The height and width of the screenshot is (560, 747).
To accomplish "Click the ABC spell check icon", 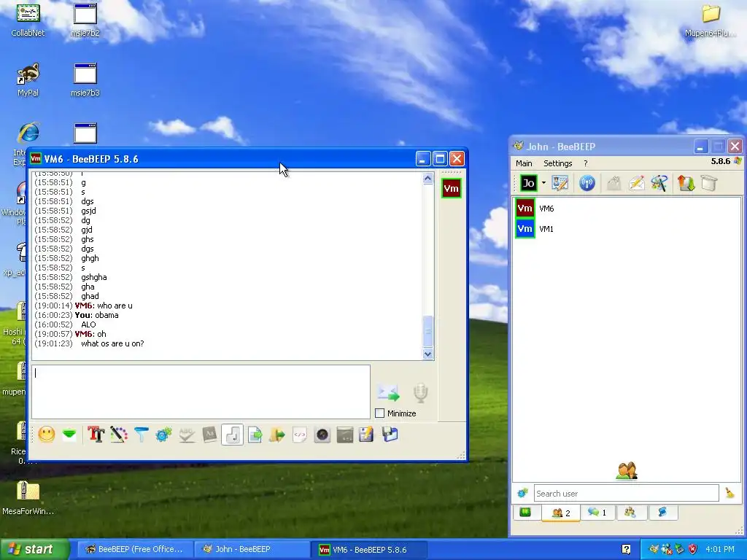I will (x=187, y=435).
